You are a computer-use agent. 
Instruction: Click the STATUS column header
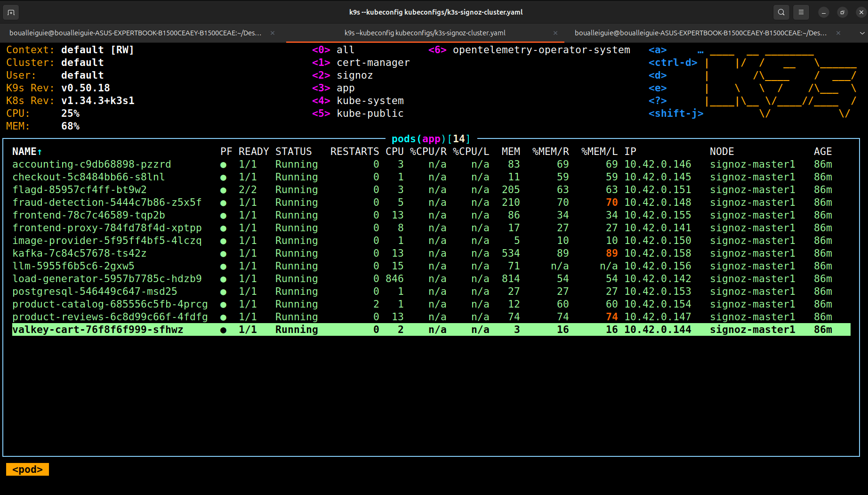pyautogui.click(x=294, y=152)
